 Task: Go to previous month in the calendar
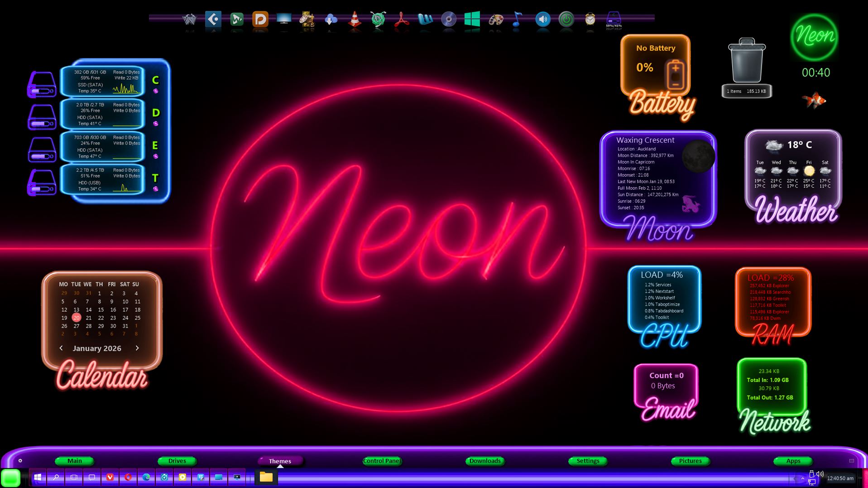tap(61, 348)
